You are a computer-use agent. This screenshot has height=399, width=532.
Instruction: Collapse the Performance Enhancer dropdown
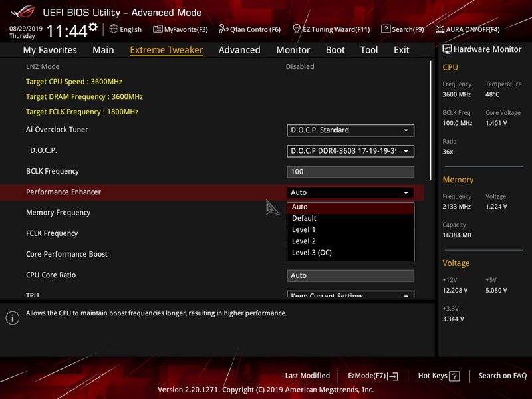(350, 192)
